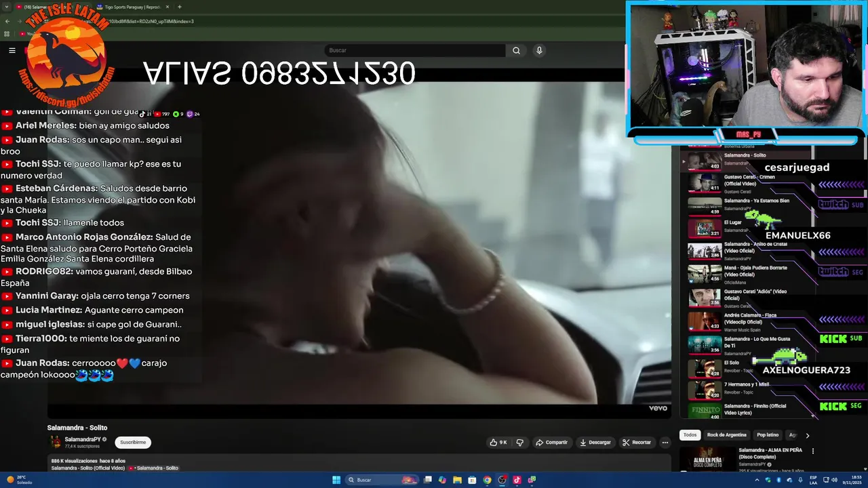868x488 pixels.
Task: Select the current Salamandra - Solito playlist item
Action: pos(747,160)
